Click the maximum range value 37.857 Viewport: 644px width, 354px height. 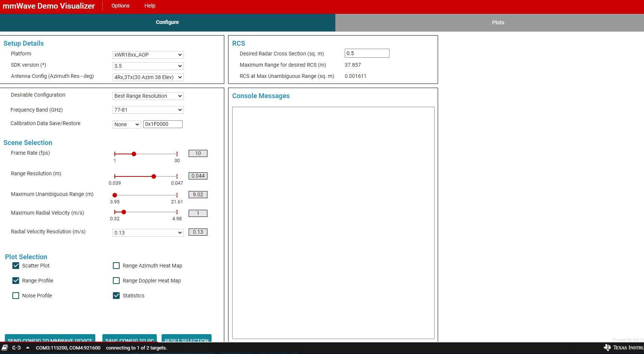click(353, 65)
